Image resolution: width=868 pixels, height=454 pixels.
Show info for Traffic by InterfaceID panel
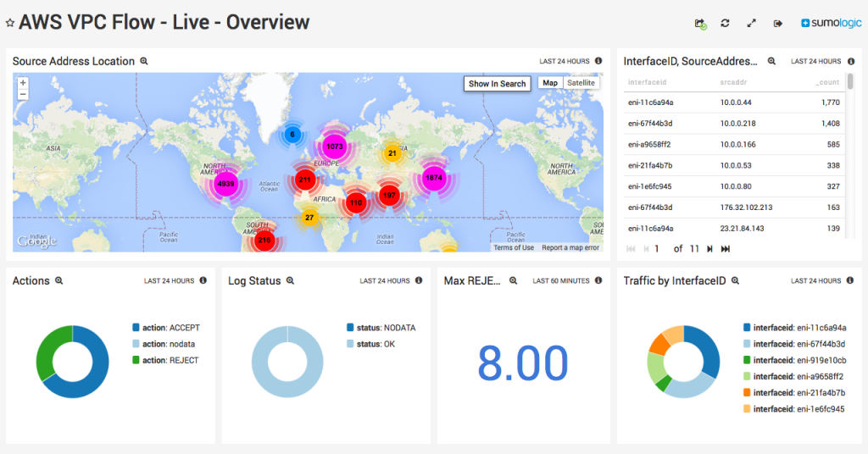pos(849,280)
